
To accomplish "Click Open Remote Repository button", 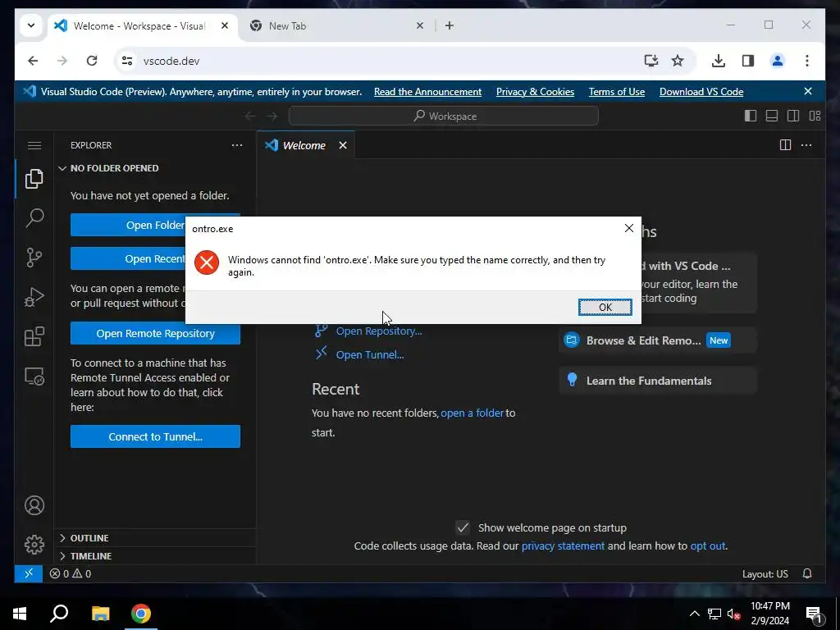I will pos(155,333).
